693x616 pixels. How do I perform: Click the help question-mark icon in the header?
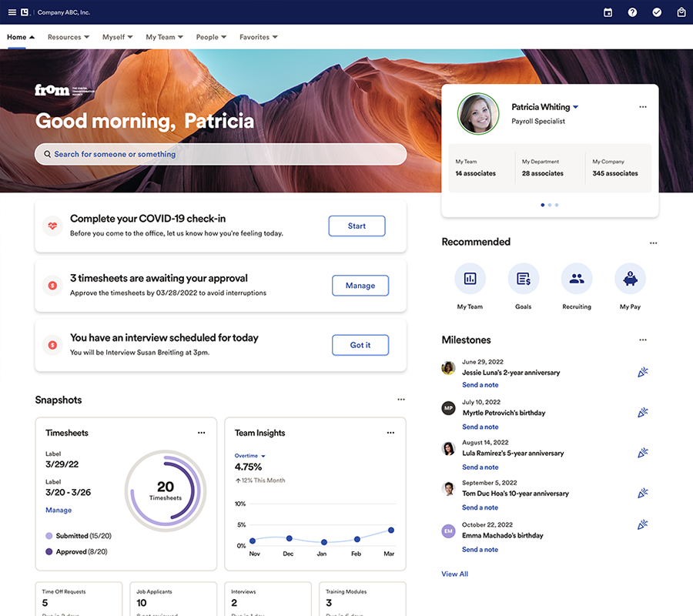pos(632,12)
